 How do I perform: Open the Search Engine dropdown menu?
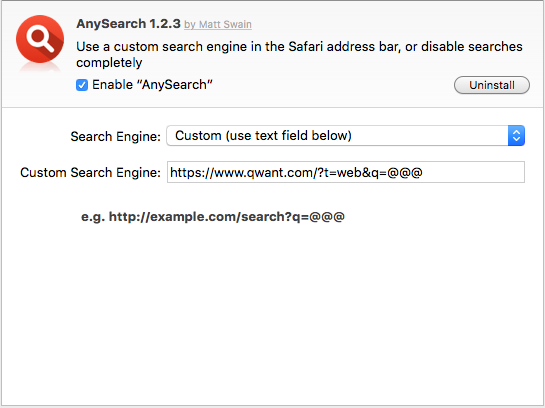tap(345, 136)
